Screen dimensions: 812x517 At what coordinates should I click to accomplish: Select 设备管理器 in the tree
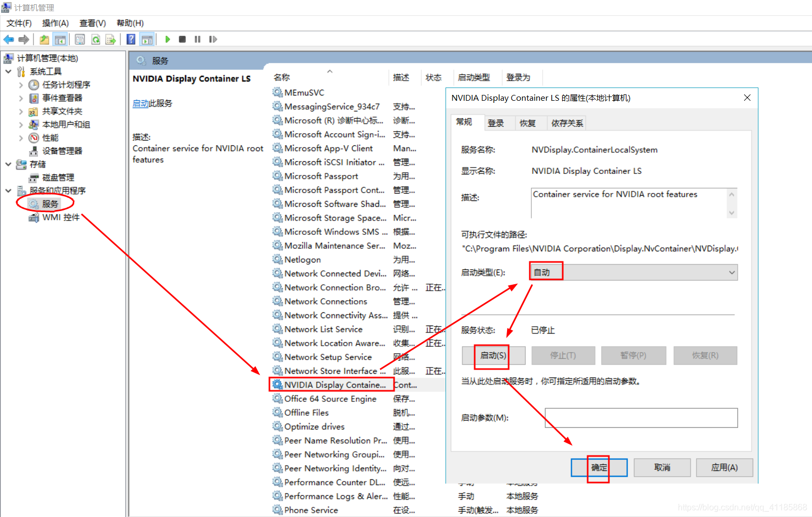coord(62,151)
